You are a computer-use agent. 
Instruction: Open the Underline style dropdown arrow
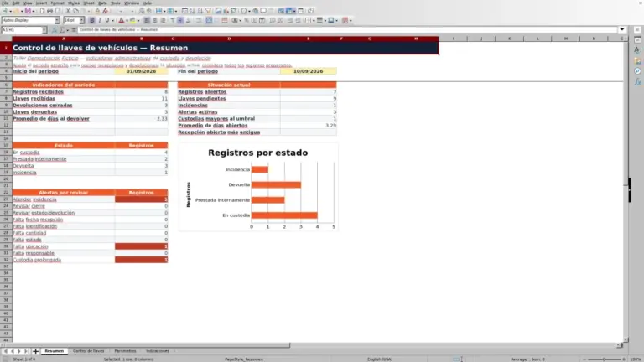pos(112,20)
